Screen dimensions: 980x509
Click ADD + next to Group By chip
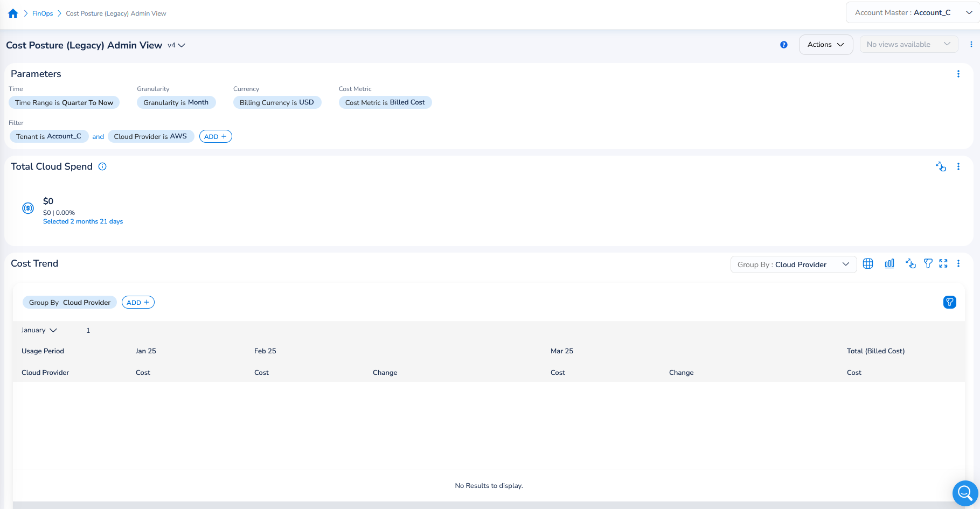138,302
